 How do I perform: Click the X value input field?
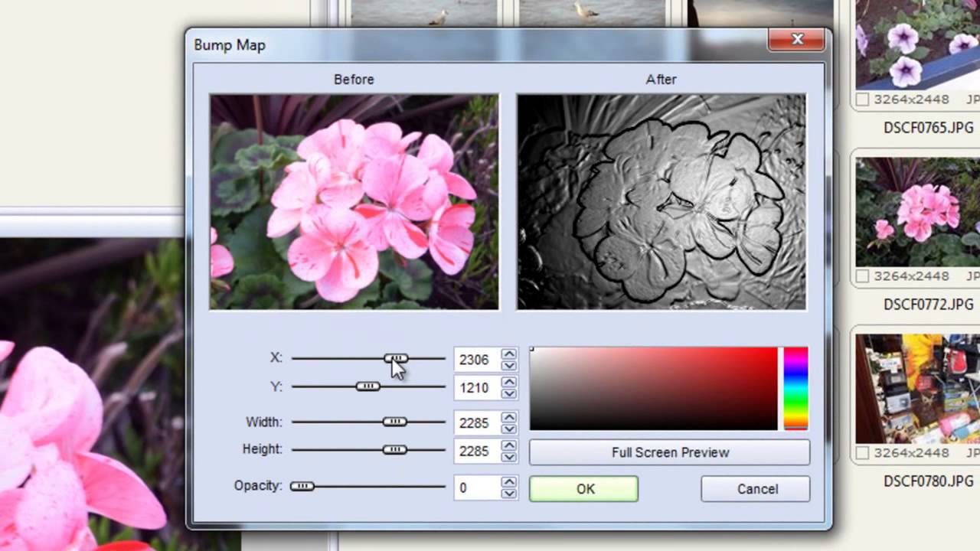475,359
